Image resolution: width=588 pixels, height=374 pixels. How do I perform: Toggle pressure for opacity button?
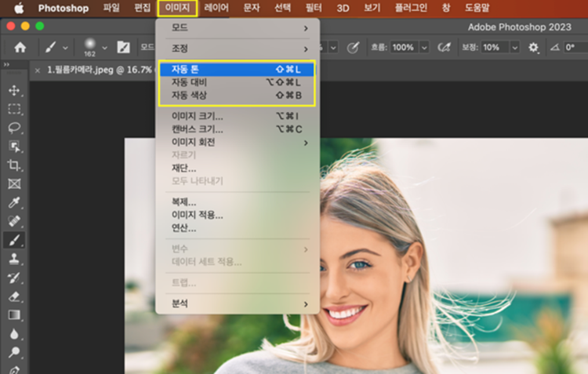pyautogui.click(x=353, y=47)
